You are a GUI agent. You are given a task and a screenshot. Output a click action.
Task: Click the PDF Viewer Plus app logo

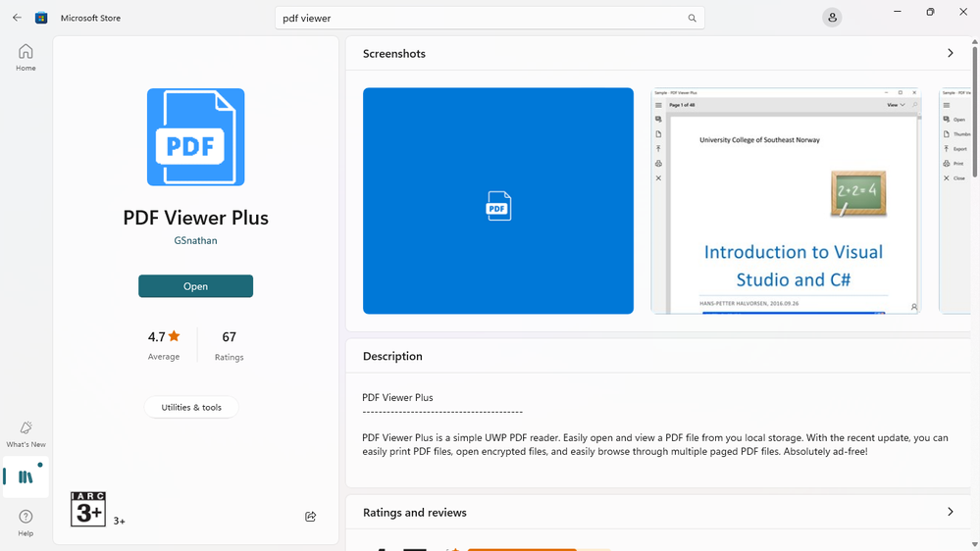[x=195, y=137]
